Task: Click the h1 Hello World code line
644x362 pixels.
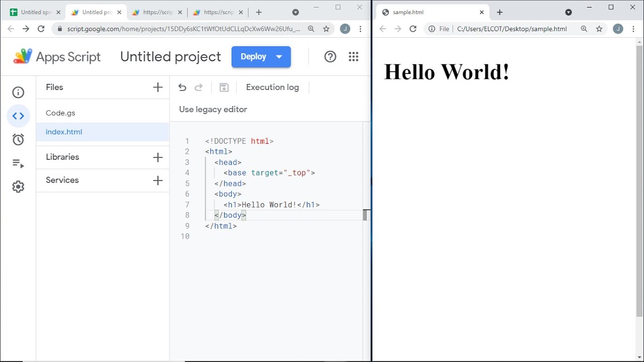Action: click(272, 205)
